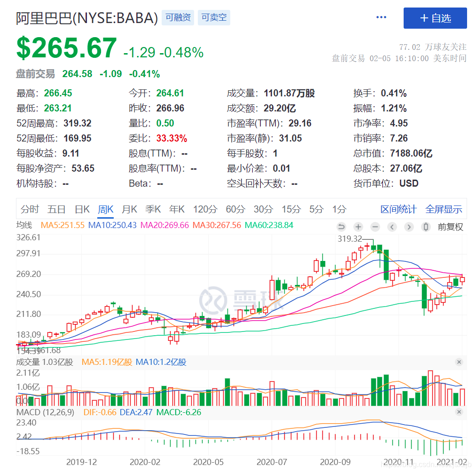Click the MACD (12,26,9) label
This screenshot has width=476, height=473.
tap(45, 412)
